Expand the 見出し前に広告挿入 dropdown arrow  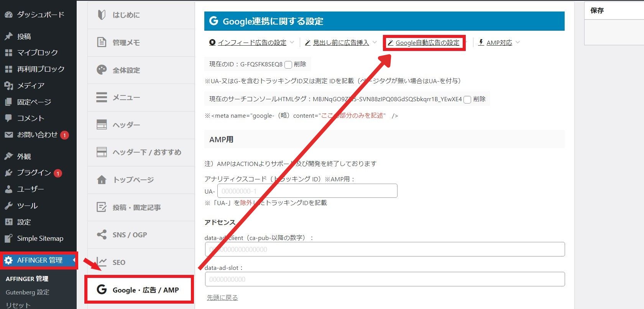point(375,42)
